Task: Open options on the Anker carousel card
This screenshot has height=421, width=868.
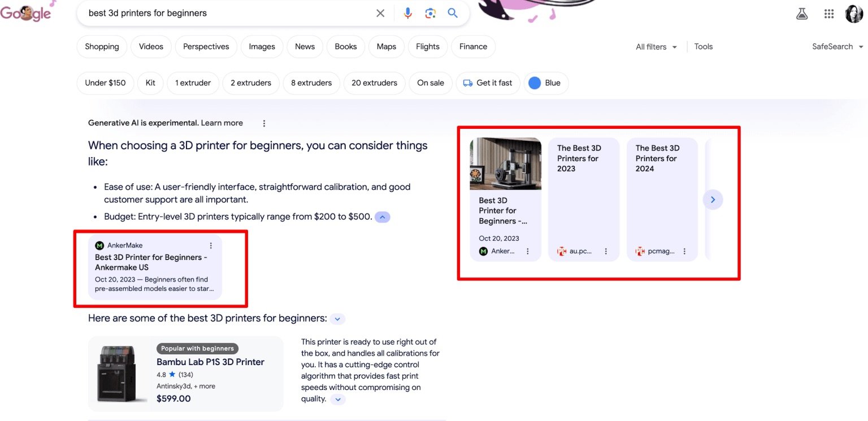Action: point(528,251)
